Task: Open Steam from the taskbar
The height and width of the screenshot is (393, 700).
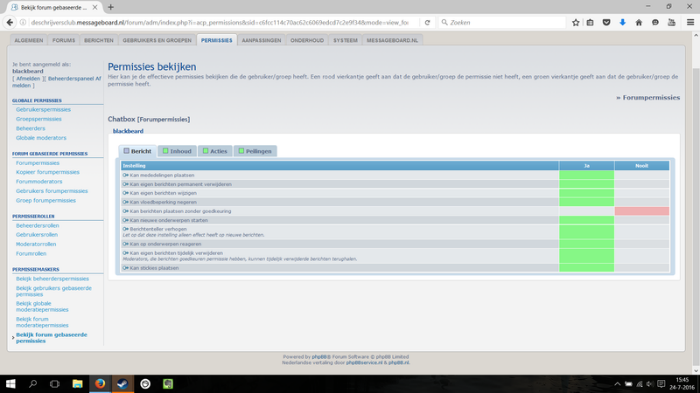Action: pos(123,384)
